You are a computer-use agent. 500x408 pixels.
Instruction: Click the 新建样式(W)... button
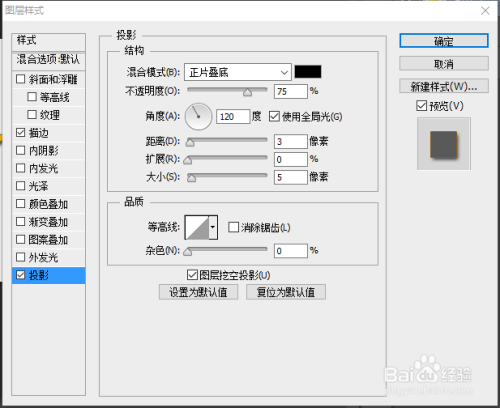pos(444,86)
